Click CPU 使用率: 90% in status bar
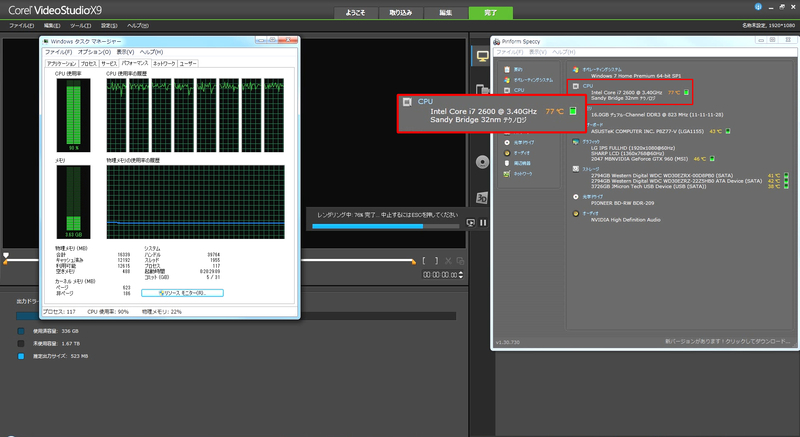The image size is (800, 437). coord(108,312)
